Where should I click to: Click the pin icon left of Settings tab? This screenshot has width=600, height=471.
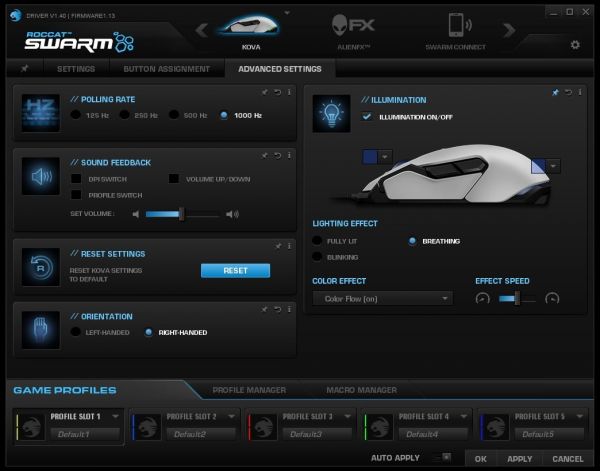click(24, 69)
